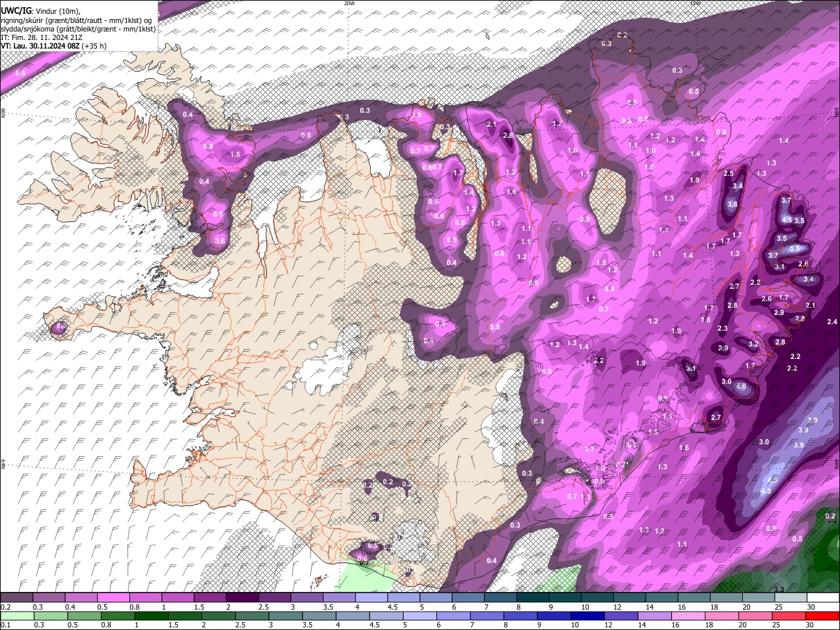
Task: Click the 3.8 precipitation value on the map
Action: pos(732,204)
